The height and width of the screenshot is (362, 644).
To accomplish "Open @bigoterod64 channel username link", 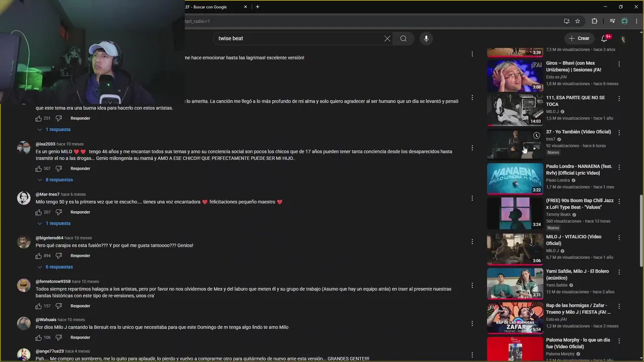I will (49, 238).
